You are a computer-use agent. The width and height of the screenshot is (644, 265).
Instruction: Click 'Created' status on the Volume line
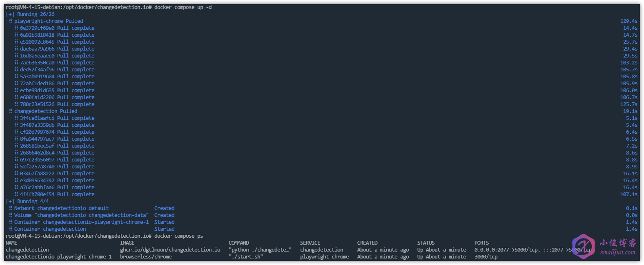165,215
